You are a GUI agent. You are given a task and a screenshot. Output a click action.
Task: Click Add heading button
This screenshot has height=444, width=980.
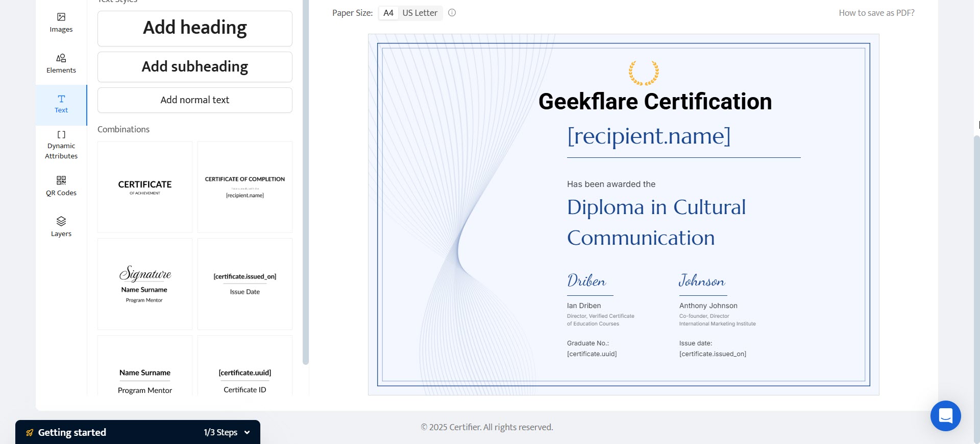point(195,28)
